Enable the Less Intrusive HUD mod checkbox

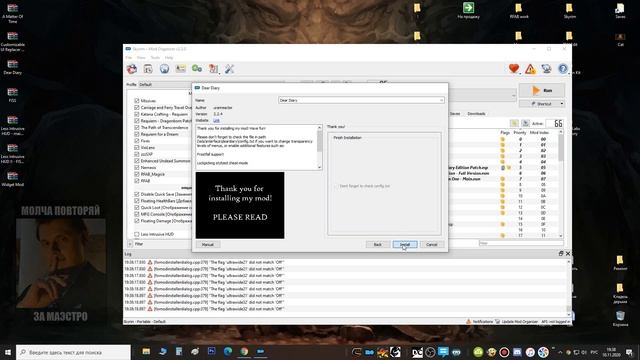coord(137,234)
